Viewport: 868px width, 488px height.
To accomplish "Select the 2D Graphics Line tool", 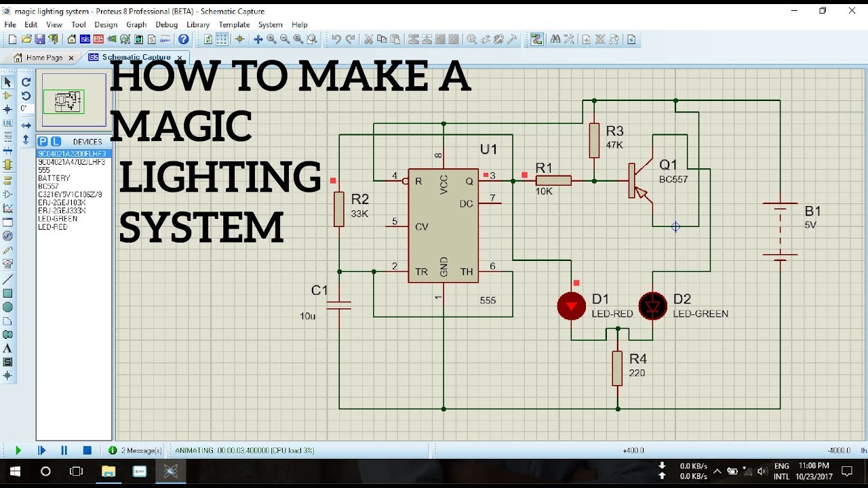I will click(x=7, y=279).
